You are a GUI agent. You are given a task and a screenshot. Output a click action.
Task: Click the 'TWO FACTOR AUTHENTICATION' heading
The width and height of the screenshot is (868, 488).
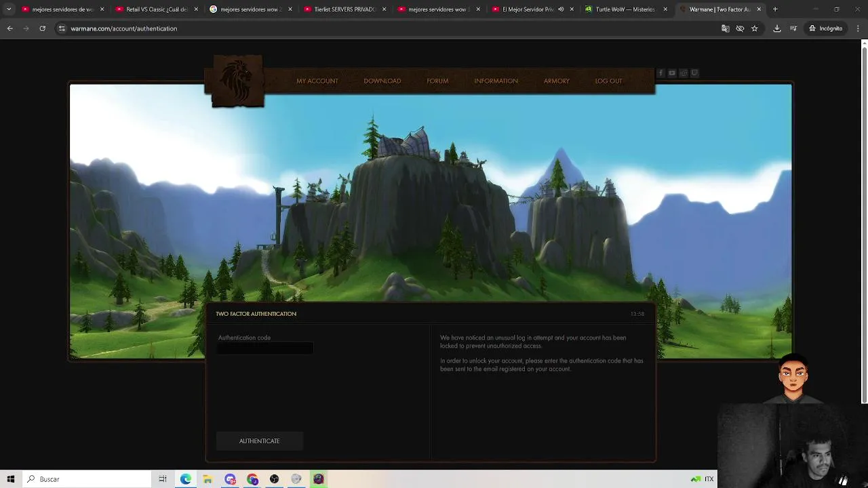[256, 314]
